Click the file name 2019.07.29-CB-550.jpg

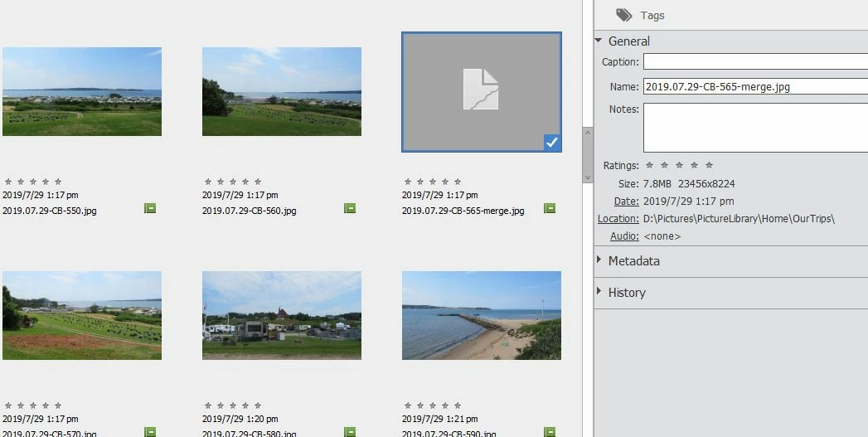[x=49, y=211]
